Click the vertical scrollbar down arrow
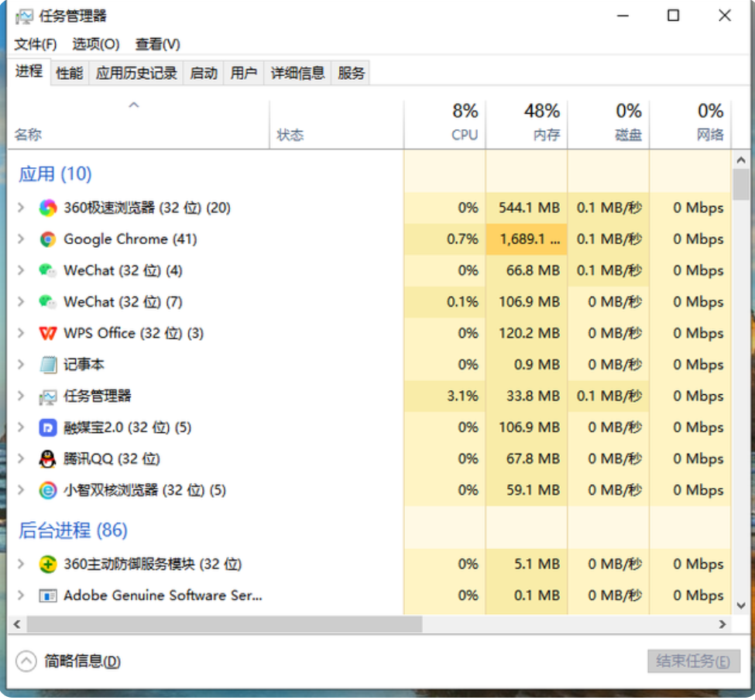This screenshot has height=700, width=755. pyautogui.click(x=741, y=606)
